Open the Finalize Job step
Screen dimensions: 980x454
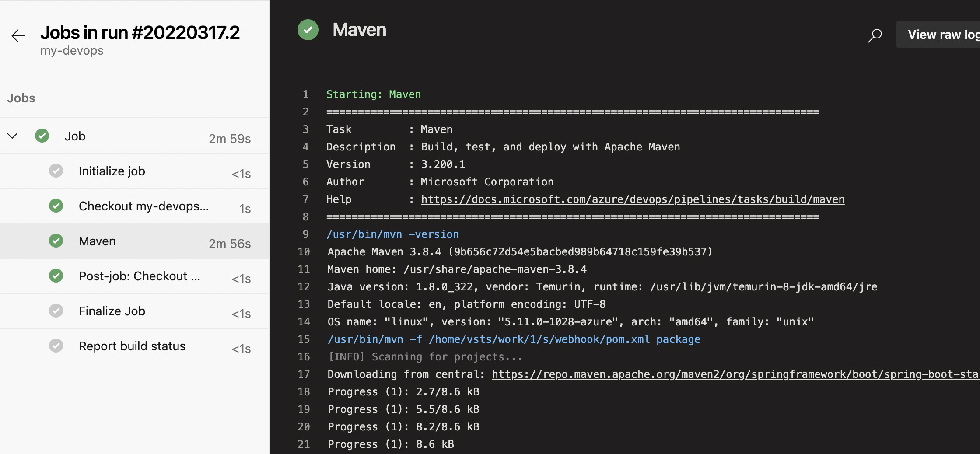click(x=134, y=311)
